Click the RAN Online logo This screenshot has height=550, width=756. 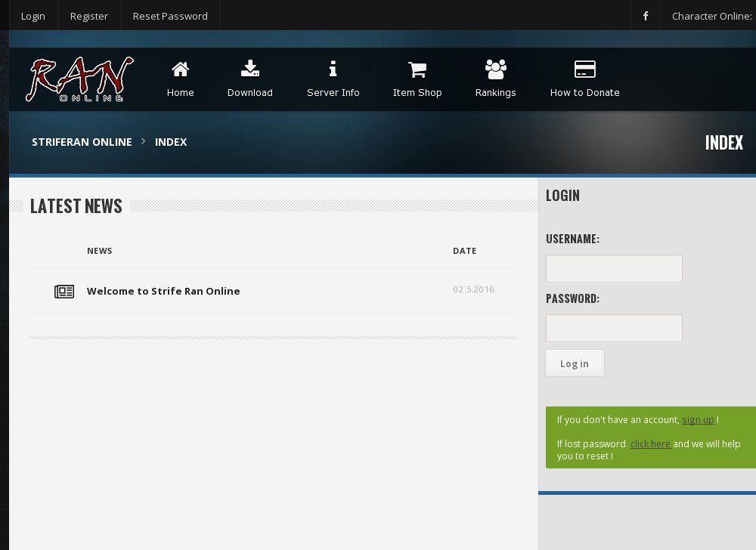(x=79, y=79)
